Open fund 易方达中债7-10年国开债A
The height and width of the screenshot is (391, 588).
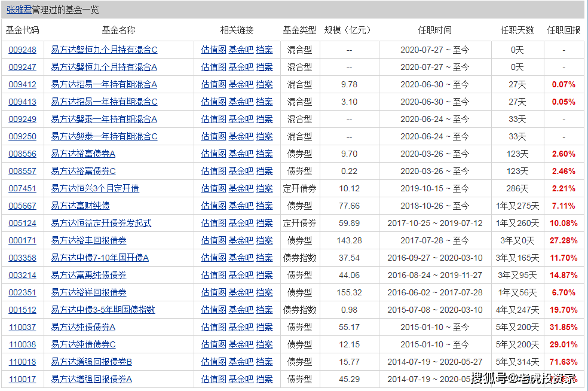point(100,258)
